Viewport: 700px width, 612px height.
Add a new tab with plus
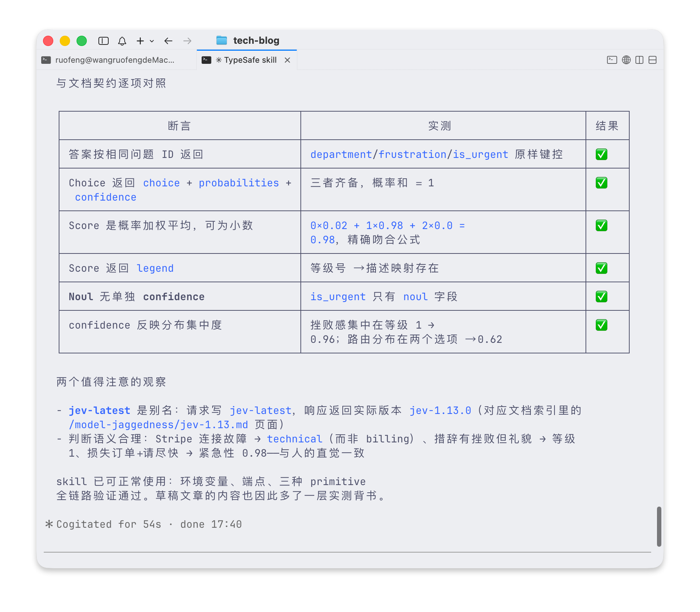click(x=140, y=41)
